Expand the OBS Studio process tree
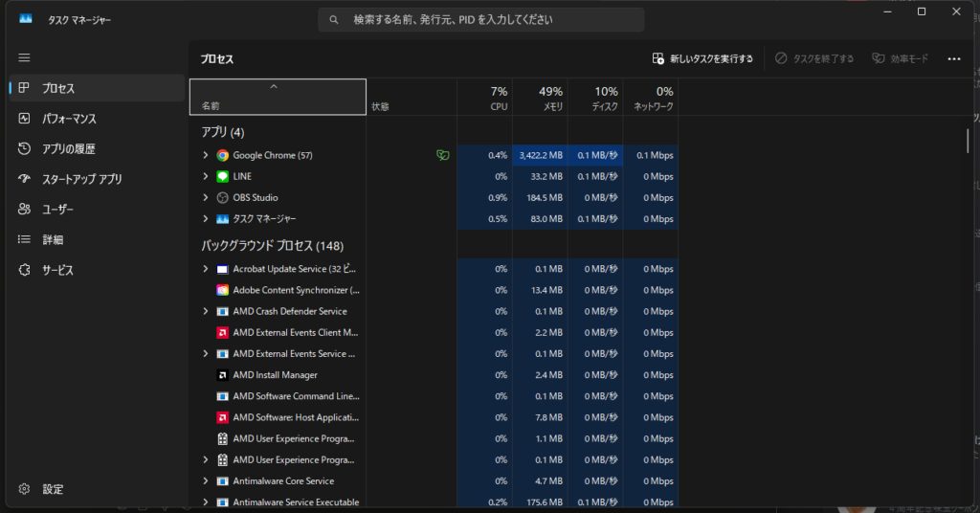Screen dimensions: 980x513 (206, 198)
